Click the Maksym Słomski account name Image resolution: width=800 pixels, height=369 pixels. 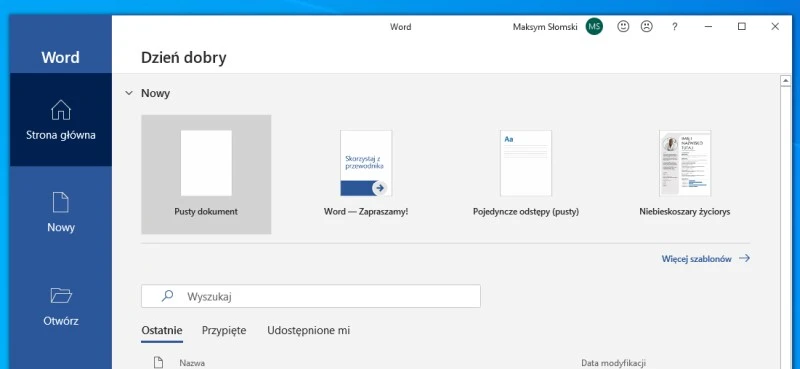(545, 27)
